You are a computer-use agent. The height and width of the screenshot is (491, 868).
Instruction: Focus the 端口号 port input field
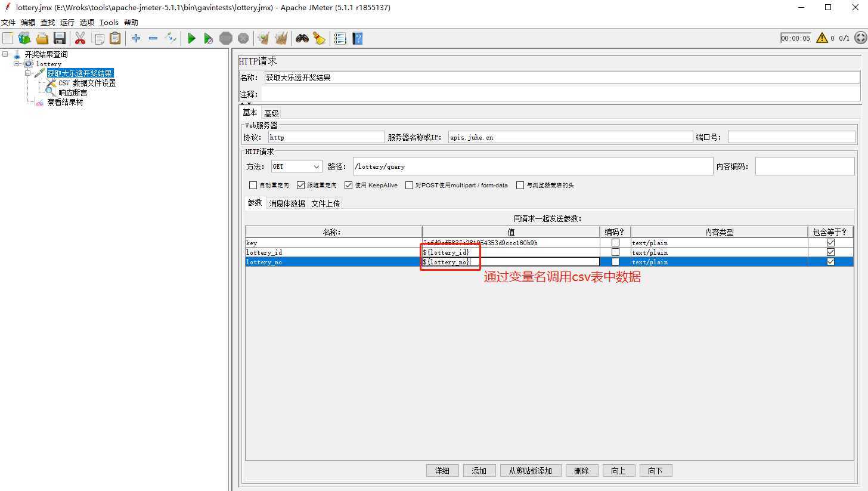tap(792, 137)
